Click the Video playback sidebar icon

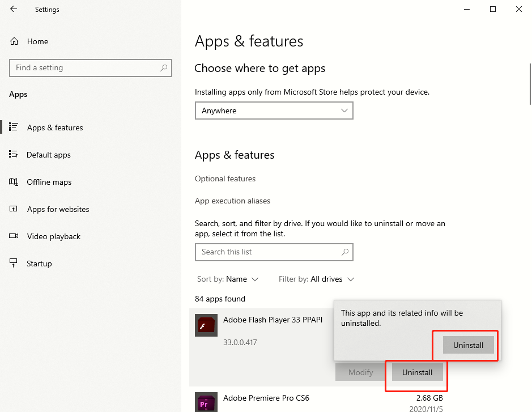point(14,236)
